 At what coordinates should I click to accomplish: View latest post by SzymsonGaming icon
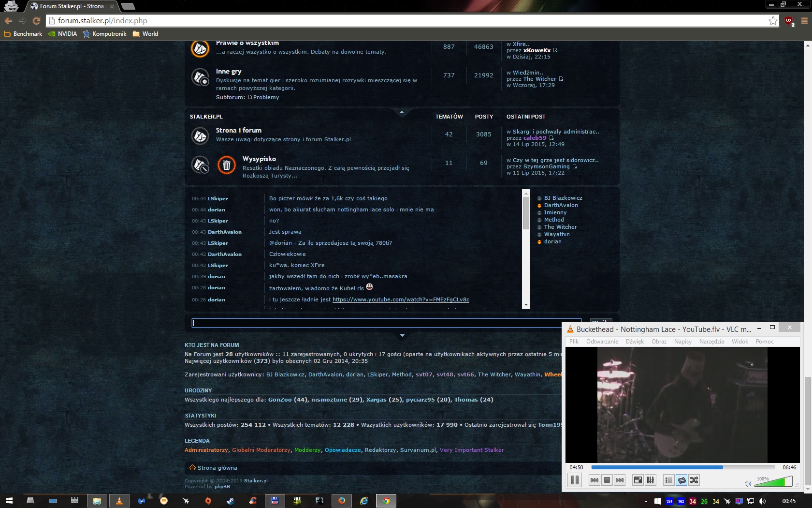coord(575,166)
